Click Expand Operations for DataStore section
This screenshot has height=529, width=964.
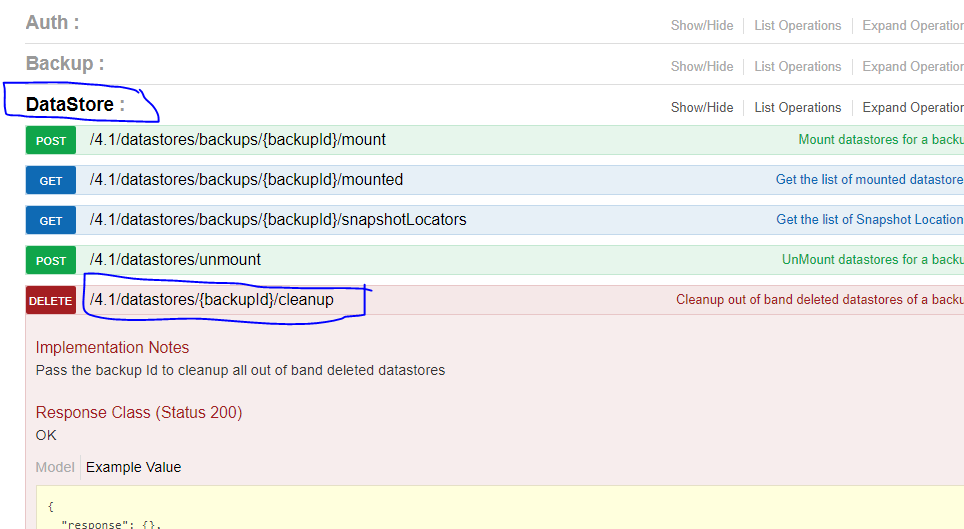pyautogui.click(x=913, y=108)
